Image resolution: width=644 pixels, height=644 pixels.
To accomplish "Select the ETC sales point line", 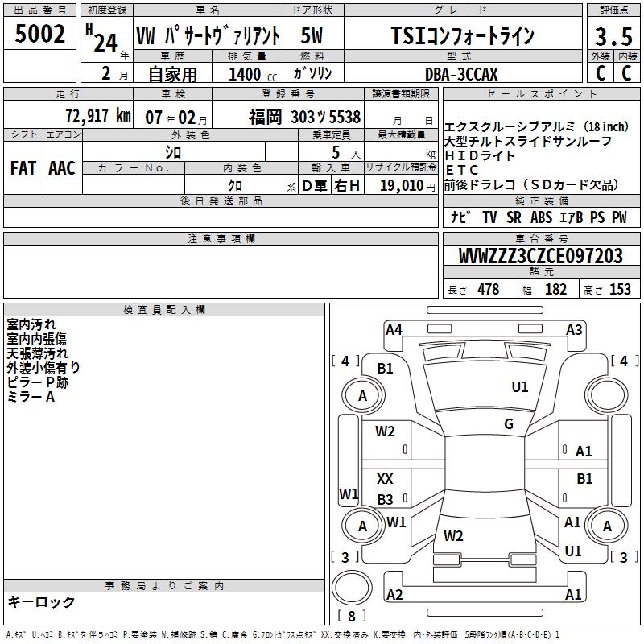I will click(461, 170).
